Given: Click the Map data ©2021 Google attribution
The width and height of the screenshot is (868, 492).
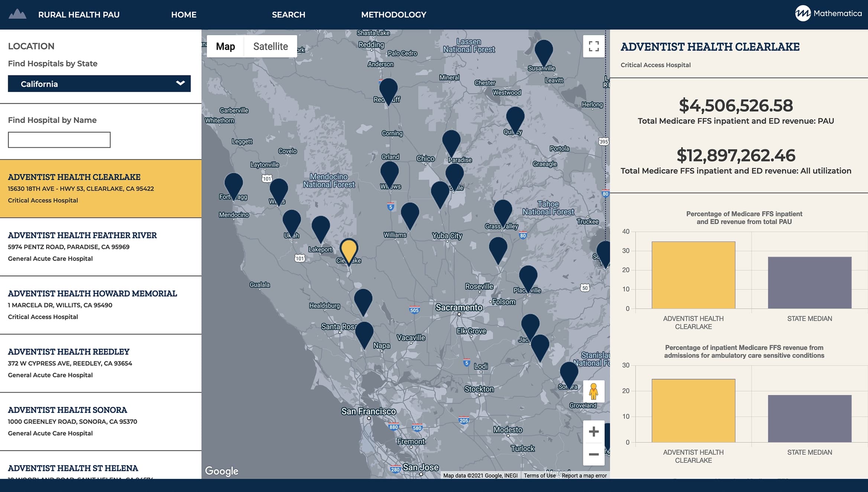Looking at the screenshot, I should pos(480,475).
